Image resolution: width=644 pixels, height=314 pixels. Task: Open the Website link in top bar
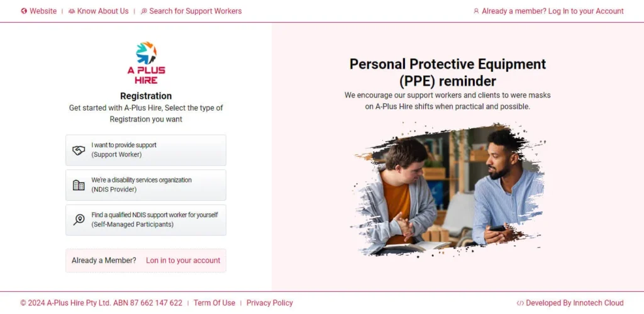(x=43, y=11)
